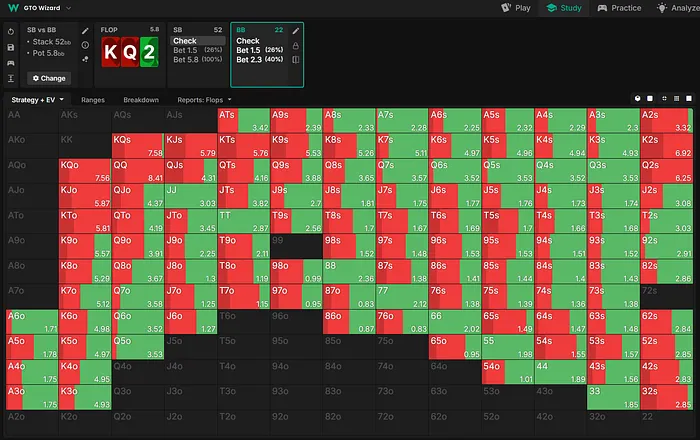Switch to the Ranges tab
Screen dimensions: 700x440
coord(93,100)
